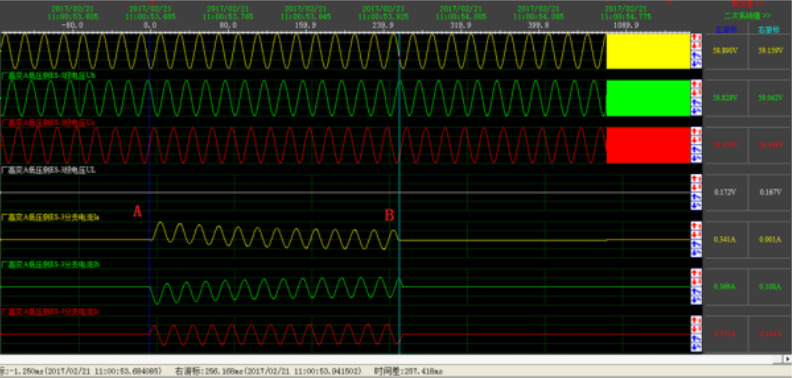This screenshot has height=378, width=792.
Task: Click the 0.341A left cursor value of channel Ia
Action: coord(726,240)
